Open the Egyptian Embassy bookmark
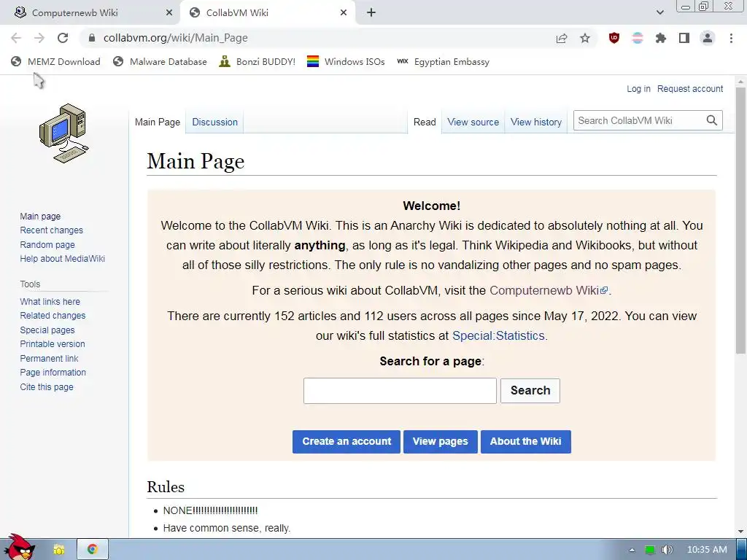The image size is (747, 560). (x=443, y=61)
